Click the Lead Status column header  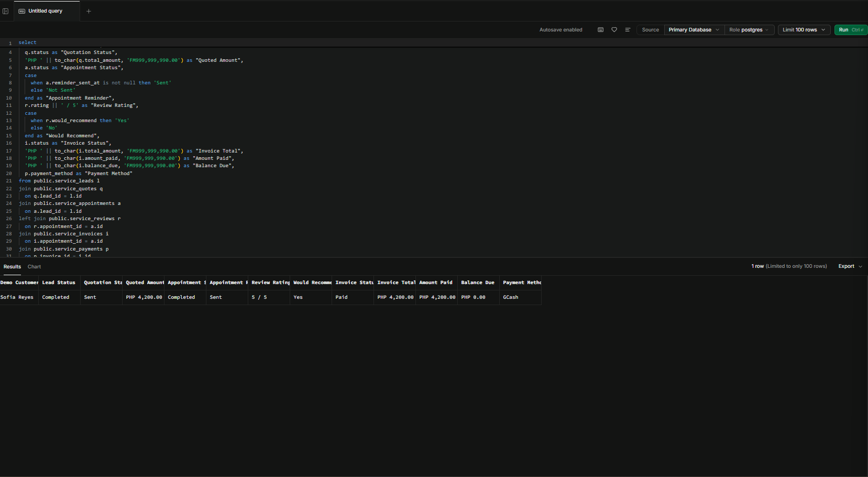[59, 283]
